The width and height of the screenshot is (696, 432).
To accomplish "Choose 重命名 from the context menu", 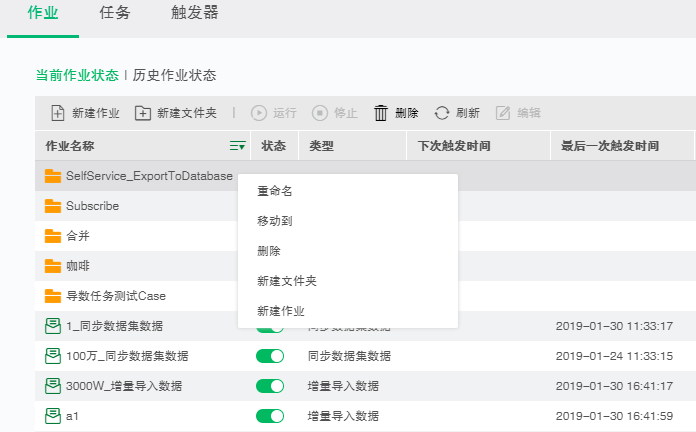I will click(x=274, y=190).
